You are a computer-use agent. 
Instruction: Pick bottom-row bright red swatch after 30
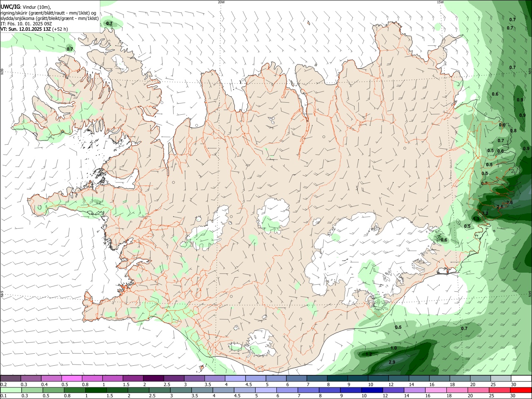click(x=521, y=390)
